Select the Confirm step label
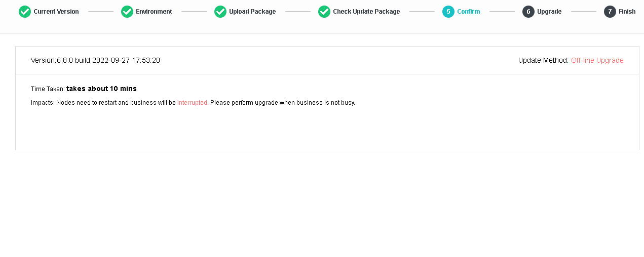The height and width of the screenshot is (257, 644). click(x=469, y=12)
